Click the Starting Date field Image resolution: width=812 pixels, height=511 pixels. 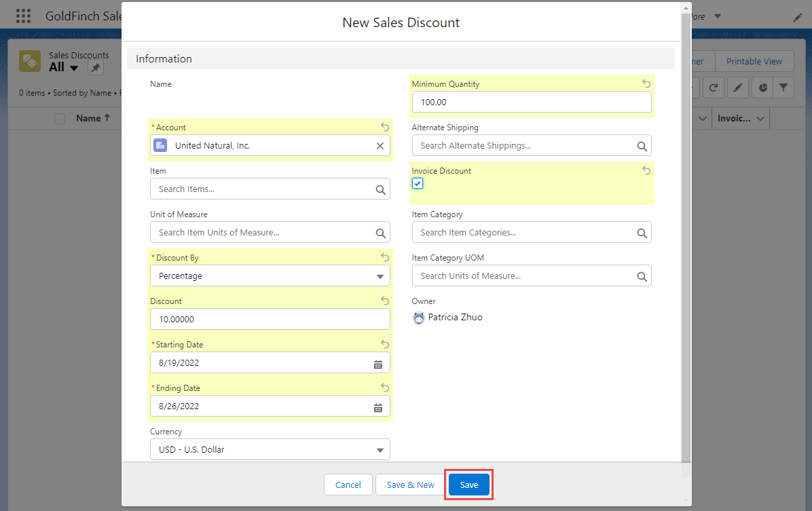coord(270,362)
